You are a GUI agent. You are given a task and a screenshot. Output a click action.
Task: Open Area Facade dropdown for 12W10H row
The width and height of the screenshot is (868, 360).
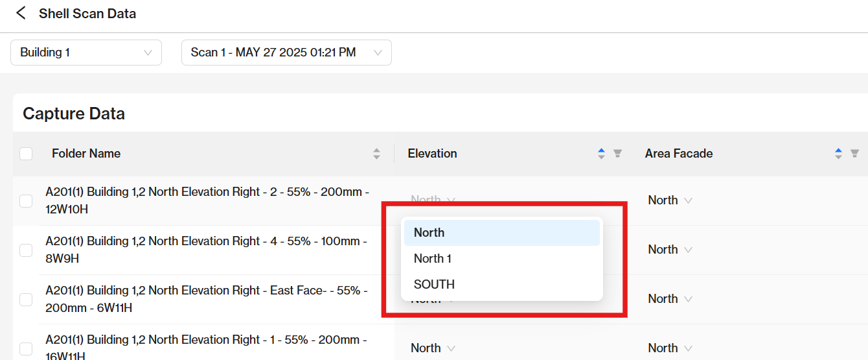[670, 200]
